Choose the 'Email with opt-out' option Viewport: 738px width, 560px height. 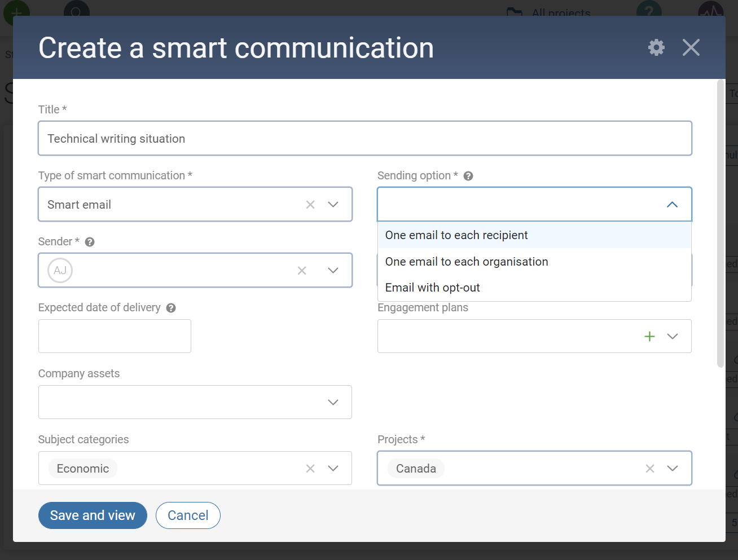pyautogui.click(x=432, y=288)
